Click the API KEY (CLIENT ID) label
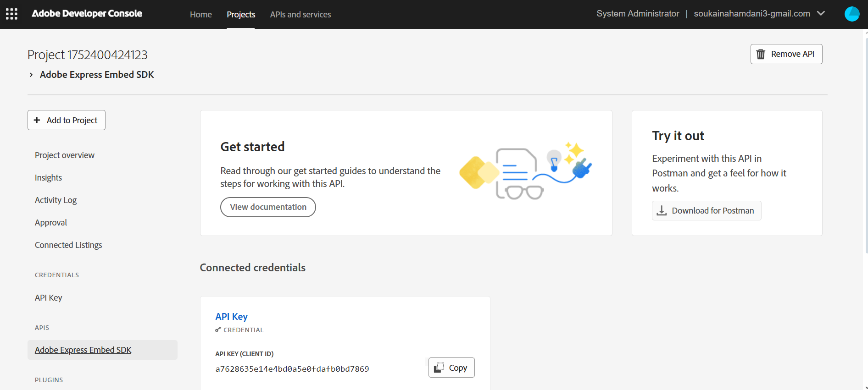Image resolution: width=868 pixels, height=390 pixels. tap(244, 354)
